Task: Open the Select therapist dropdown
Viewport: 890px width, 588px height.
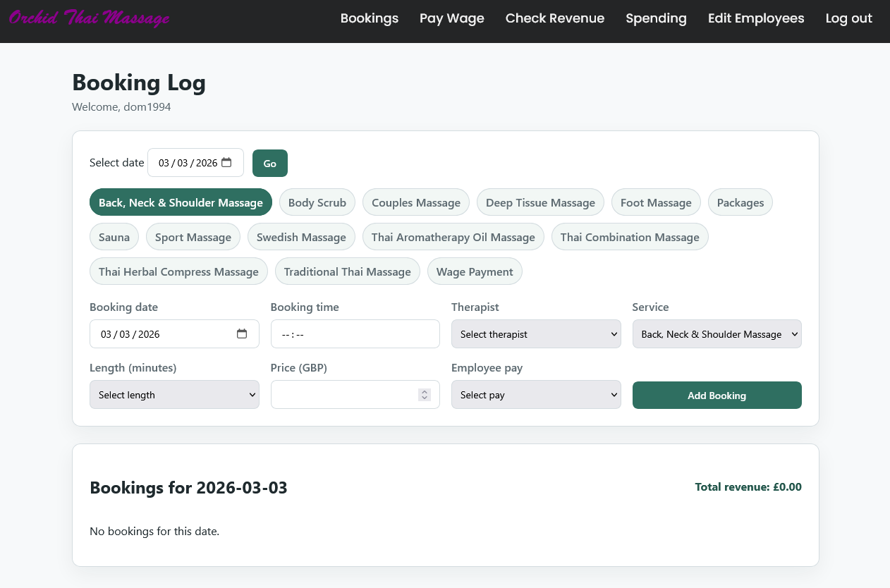Action: (536, 333)
